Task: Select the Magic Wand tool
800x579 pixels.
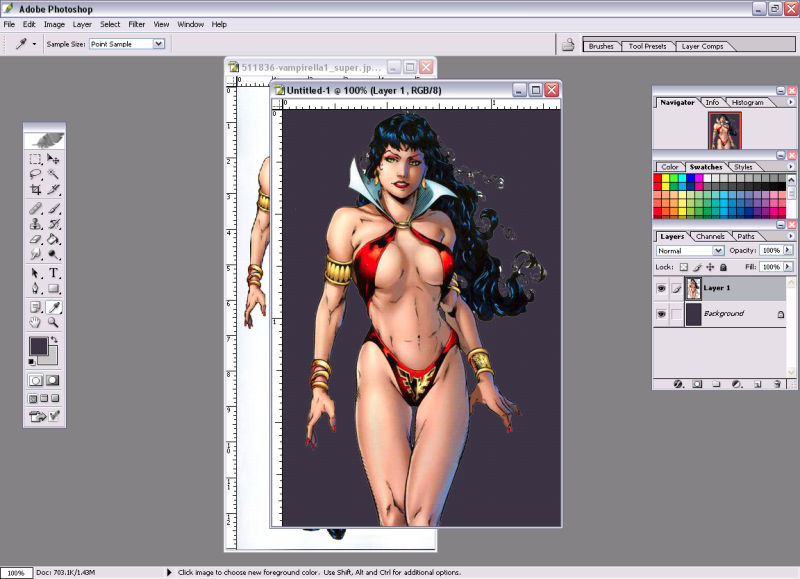Action: click(x=53, y=174)
